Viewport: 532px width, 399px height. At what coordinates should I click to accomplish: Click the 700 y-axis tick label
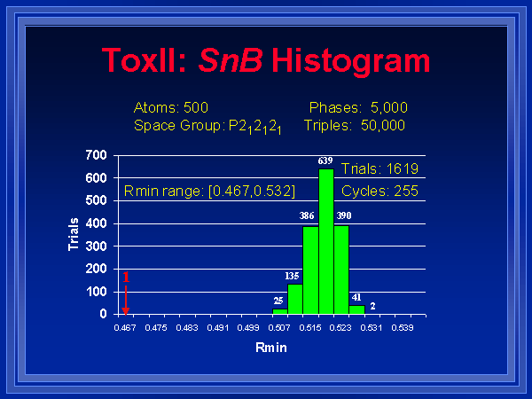point(96,156)
